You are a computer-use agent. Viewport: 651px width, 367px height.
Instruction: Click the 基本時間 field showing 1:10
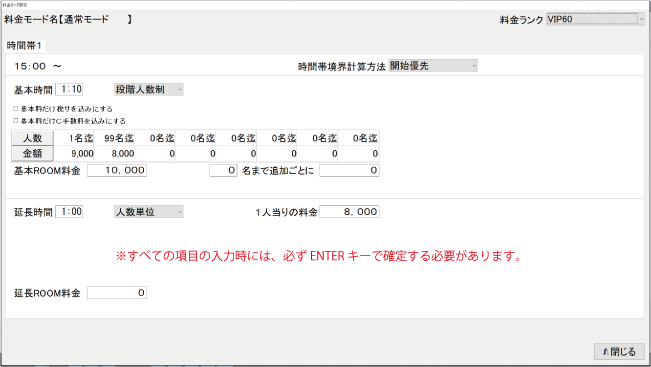pyautogui.click(x=69, y=89)
